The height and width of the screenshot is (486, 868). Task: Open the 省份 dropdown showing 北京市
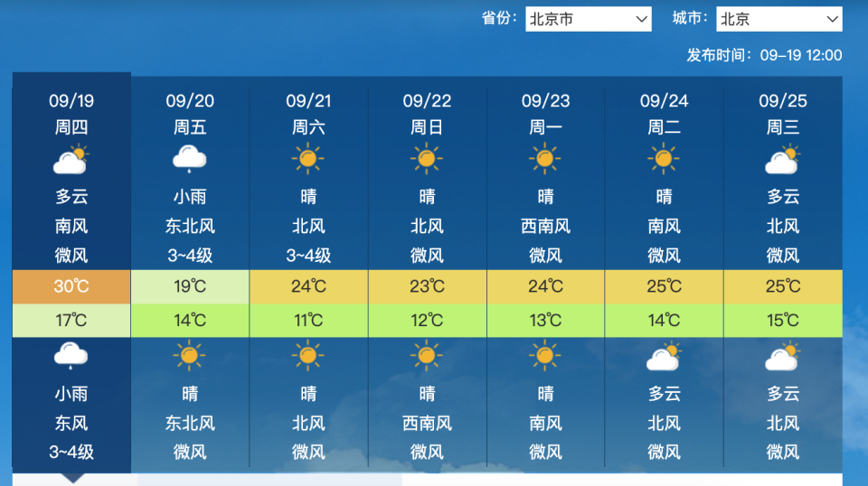[589, 19]
